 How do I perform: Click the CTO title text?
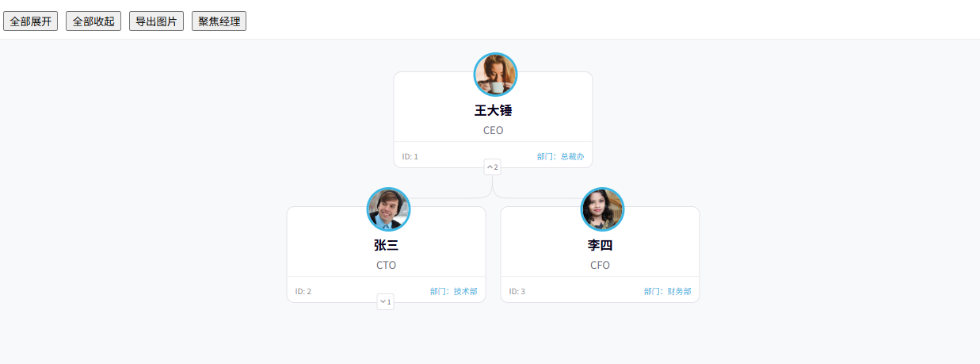[386, 265]
